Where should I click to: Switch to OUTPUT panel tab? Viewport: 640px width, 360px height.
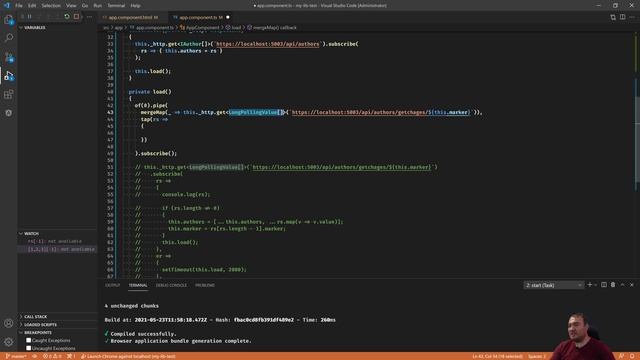pos(113,285)
